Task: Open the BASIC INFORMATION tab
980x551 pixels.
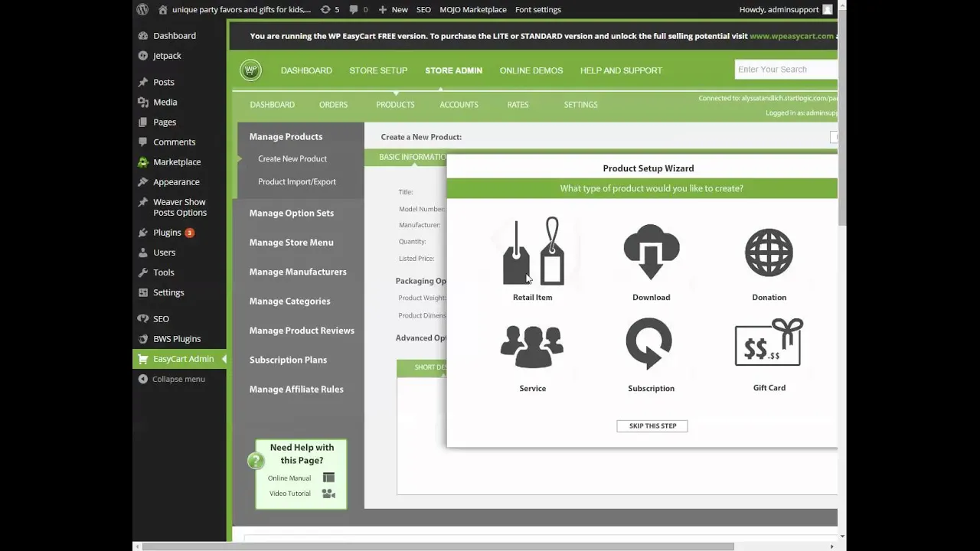Action: (x=413, y=157)
